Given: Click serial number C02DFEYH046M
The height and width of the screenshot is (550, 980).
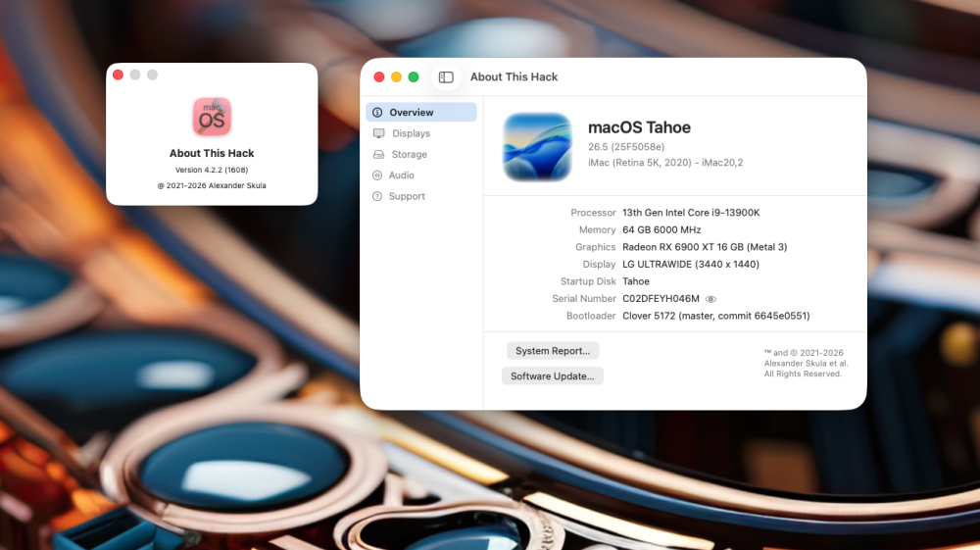Looking at the screenshot, I should (x=661, y=299).
